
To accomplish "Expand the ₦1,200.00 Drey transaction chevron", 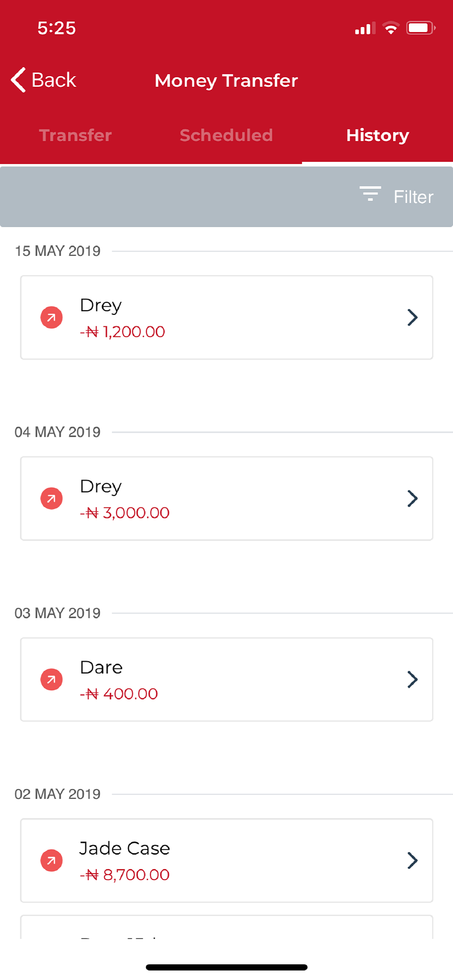I will coord(412,317).
